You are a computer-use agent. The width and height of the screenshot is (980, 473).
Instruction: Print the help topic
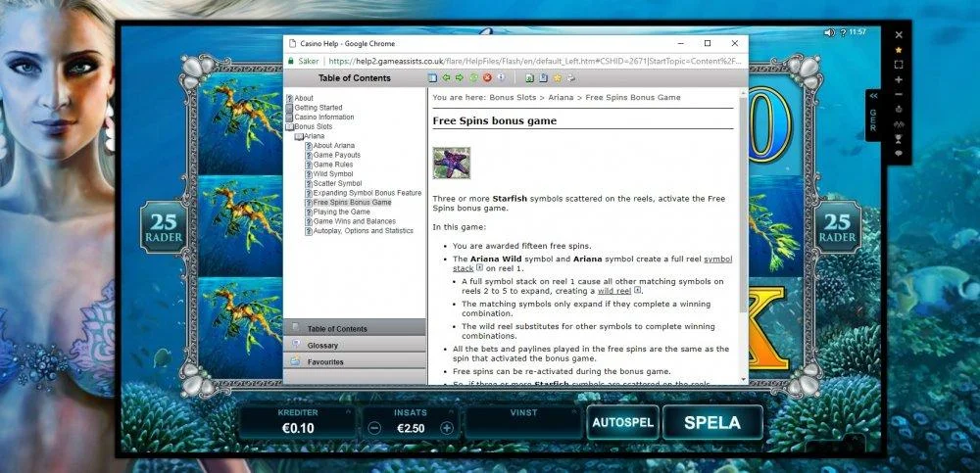[570, 78]
